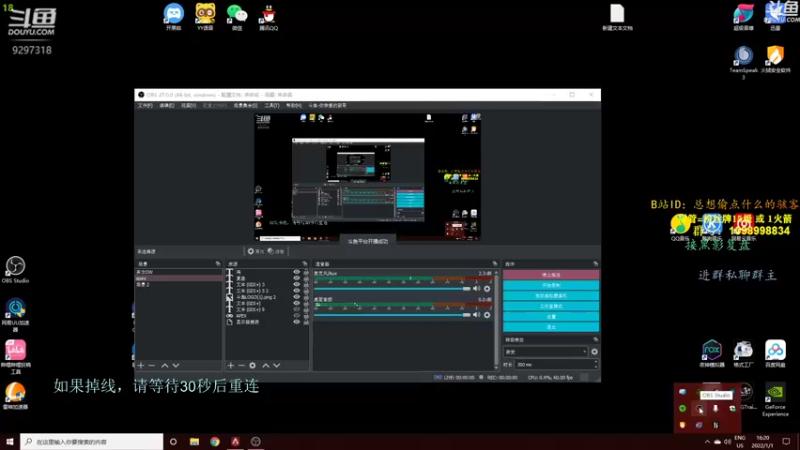The image size is (800, 450).
Task: Open source properties gear in Sources panel
Action: pyautogui.click(x=253, y=365)
